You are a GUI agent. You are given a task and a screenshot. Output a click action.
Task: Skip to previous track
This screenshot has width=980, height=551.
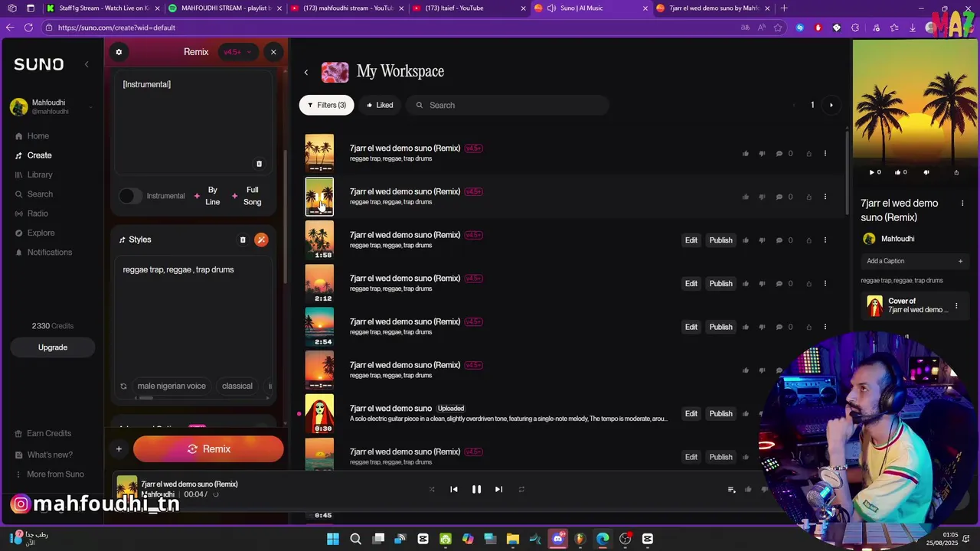tap(454, 489)
